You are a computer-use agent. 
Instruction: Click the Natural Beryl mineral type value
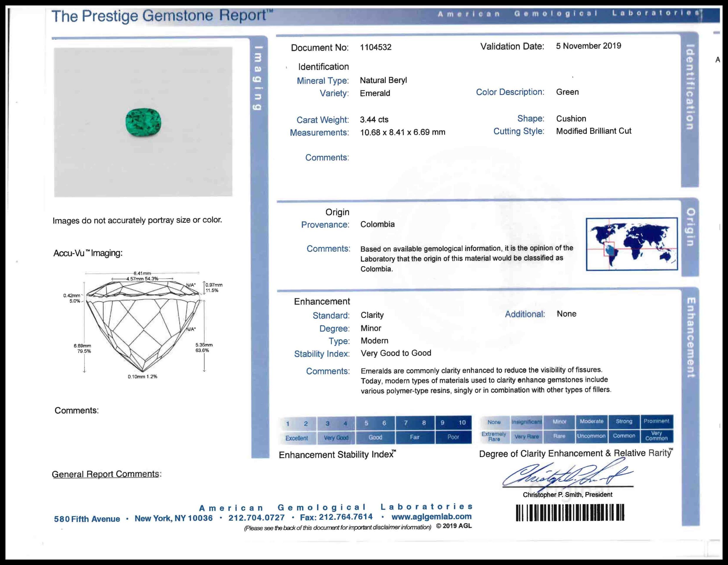pos(383,80)
